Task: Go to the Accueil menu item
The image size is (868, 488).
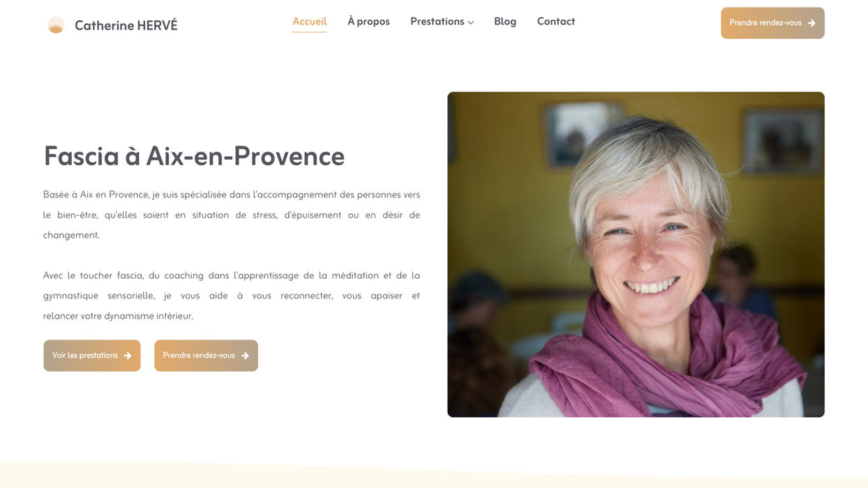Action: point(310,22)
